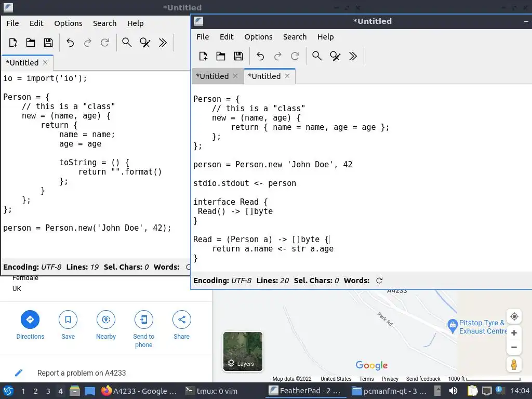Click Directions button in Google Maps
Screen dimensions: 532x399
tap(30, 325)
